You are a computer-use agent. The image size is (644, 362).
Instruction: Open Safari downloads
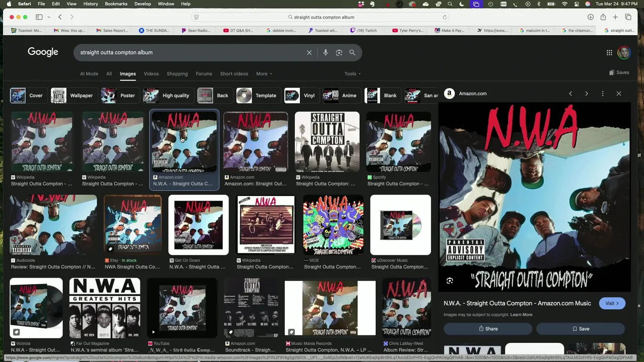590,17
